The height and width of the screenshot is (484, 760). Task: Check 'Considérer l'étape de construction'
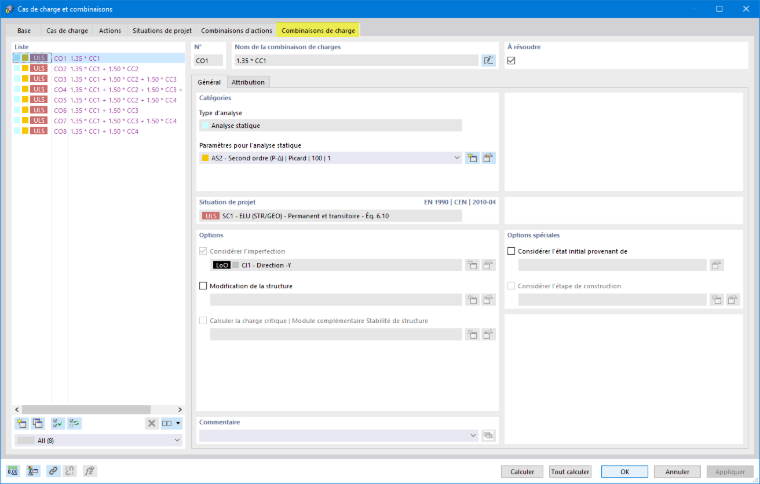(x=511, y=286)
